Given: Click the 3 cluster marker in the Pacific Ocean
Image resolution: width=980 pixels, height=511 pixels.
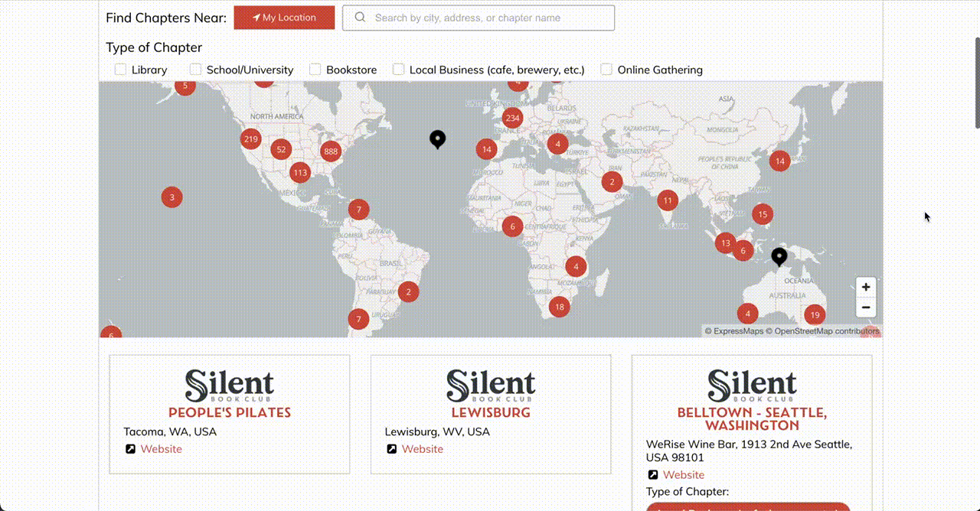Looking at the screenshot, I should tap(172, 197).
